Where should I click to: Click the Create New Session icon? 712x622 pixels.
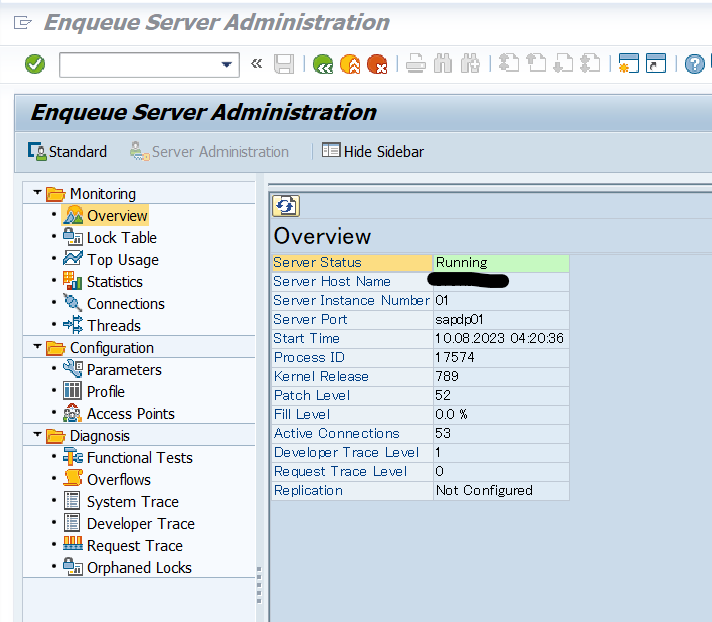628,64
